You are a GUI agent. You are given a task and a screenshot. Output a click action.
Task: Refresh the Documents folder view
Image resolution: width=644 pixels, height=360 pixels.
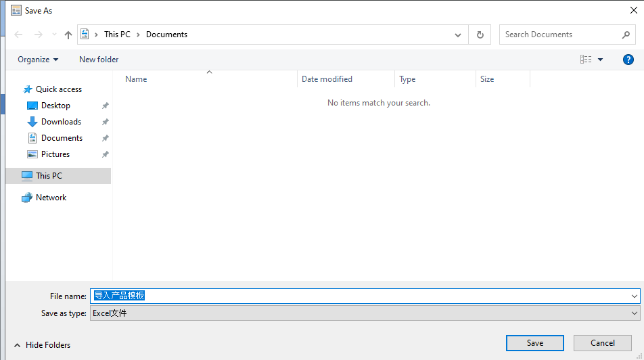coord(480,35)
